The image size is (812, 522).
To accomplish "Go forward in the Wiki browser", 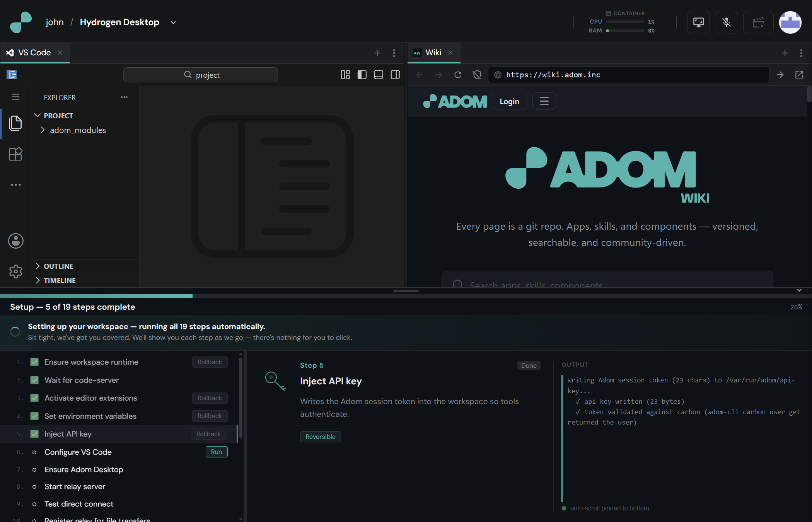I will coord(438,75).
